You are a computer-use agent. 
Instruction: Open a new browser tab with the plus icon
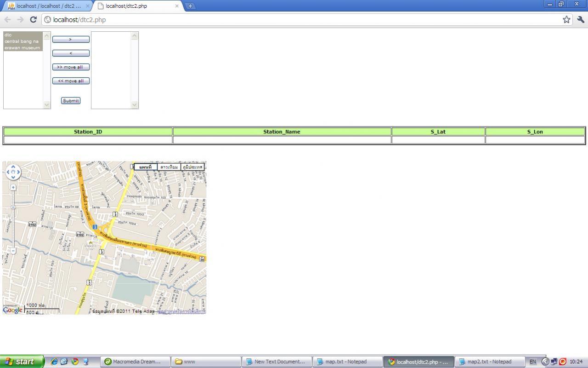point(190,6)
